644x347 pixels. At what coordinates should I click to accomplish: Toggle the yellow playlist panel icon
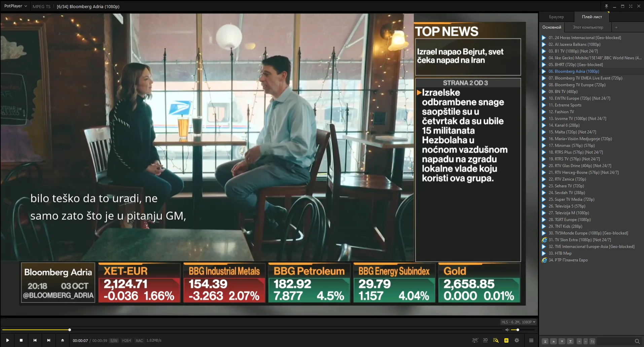(506, 340)
